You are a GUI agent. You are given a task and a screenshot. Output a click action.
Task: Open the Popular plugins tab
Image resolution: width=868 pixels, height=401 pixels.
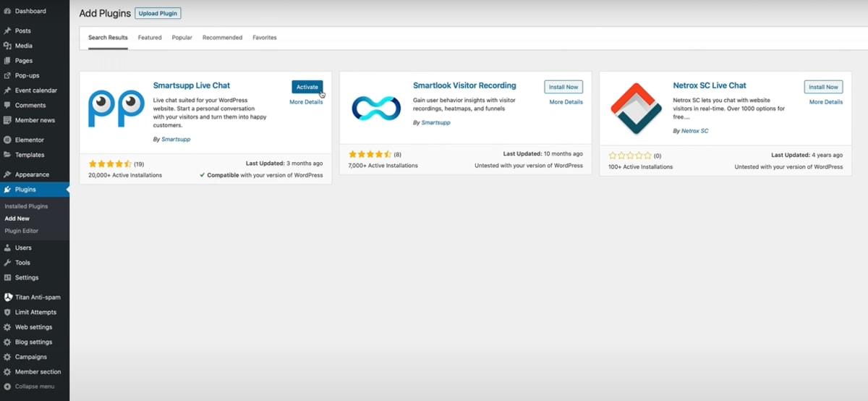coord(182,38)
